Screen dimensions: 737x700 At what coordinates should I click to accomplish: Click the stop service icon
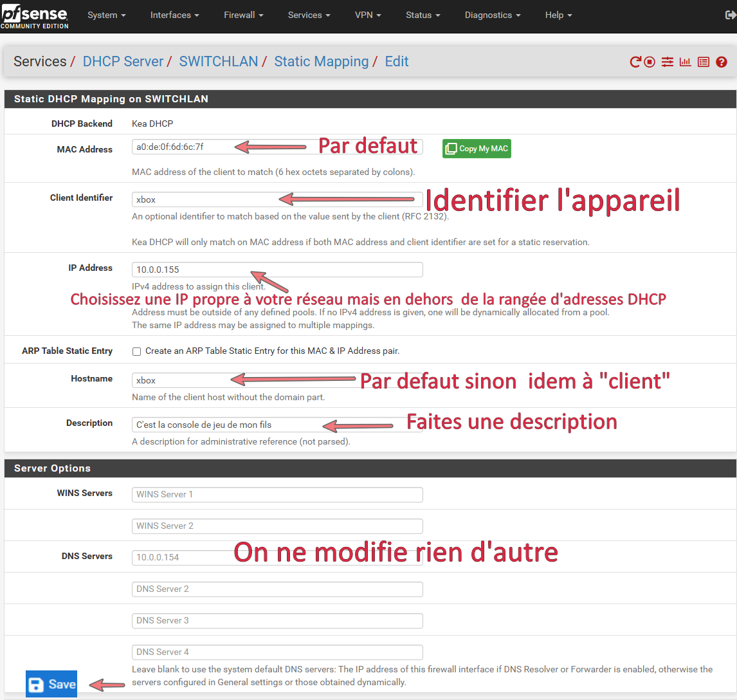pyautogui.click(x=650, y=62)
